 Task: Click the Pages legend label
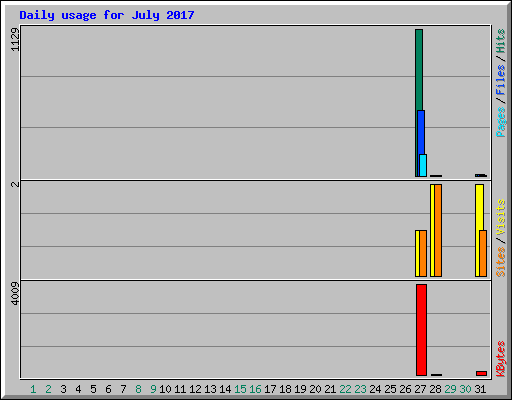[500, 122]
